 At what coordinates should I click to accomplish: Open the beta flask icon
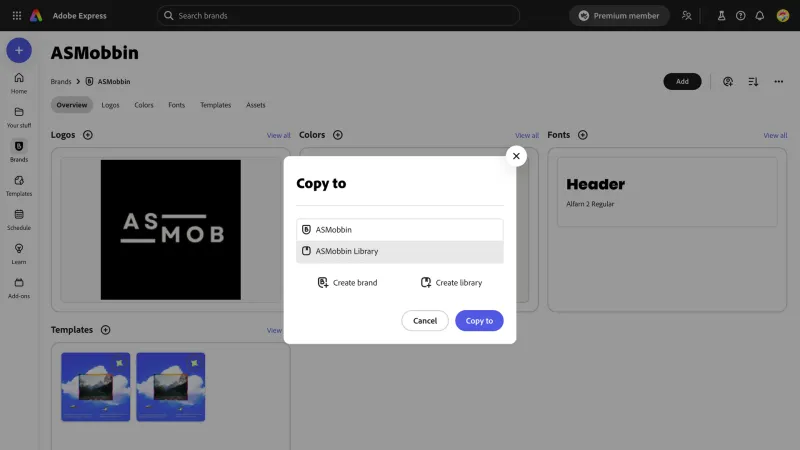click(721, 15)
